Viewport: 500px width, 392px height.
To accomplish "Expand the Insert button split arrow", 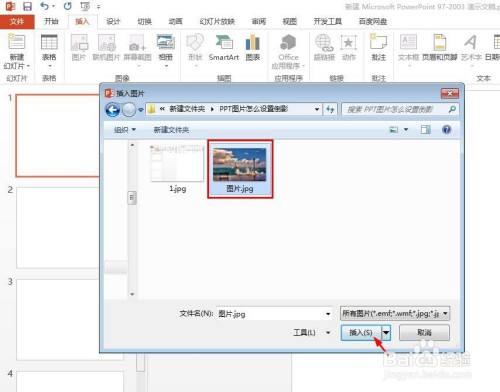I will [x=386, y=333].
